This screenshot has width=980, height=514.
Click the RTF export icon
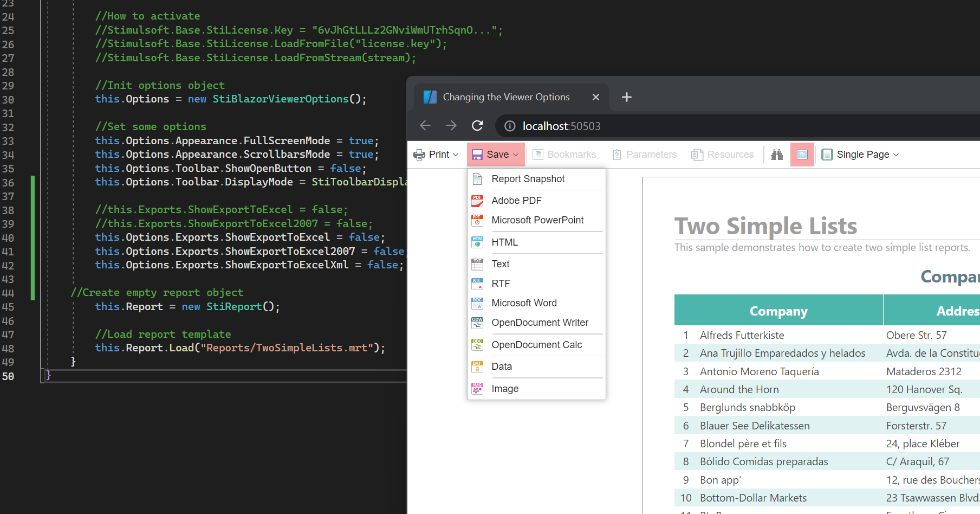pyautogui.click(x=477, y=284)
